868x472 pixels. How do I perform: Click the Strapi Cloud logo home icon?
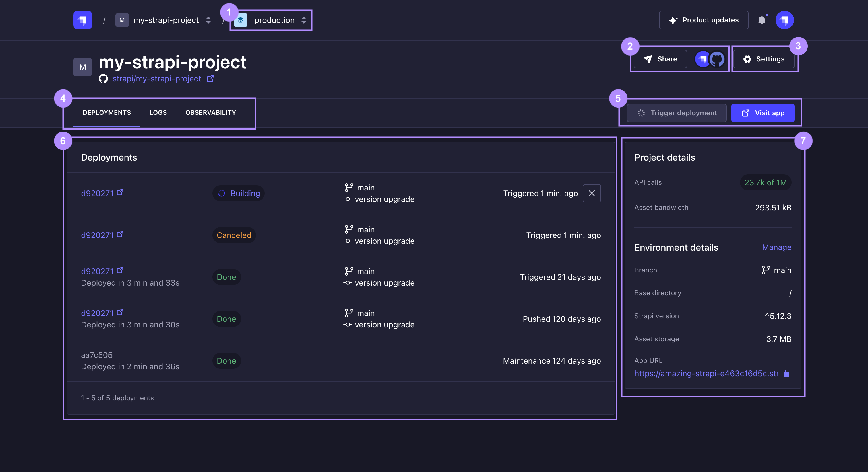[83, 20]
